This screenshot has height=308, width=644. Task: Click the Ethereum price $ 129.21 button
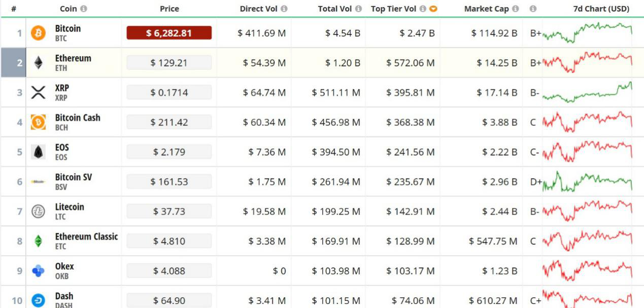(x=169, y=63)
